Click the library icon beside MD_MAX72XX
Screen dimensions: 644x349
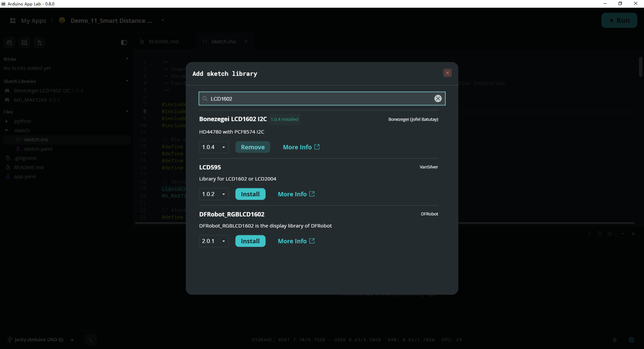[x=7, y=100]
